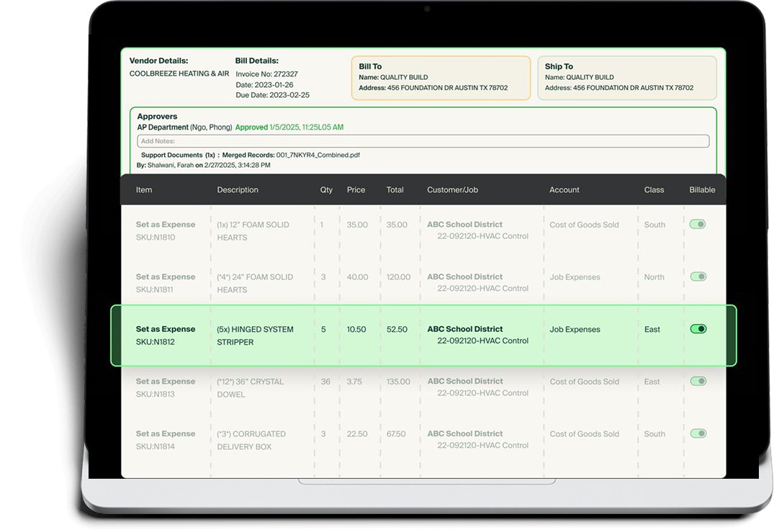774x532 pixels.
Task: Click 'By: Shalwani, Farah' timestamp line
Action: pyautogui.click(x=203, y=166)
